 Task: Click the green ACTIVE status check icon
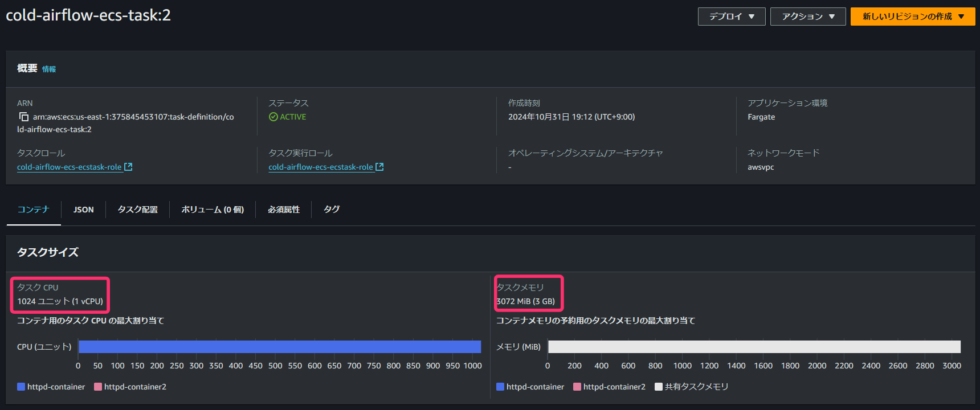tap(273, 117)
